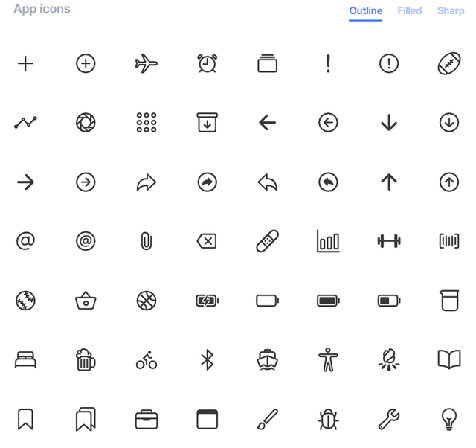Pick the bug beetle icon
Screen dimensions: 476x448
(x=328, y=420)
